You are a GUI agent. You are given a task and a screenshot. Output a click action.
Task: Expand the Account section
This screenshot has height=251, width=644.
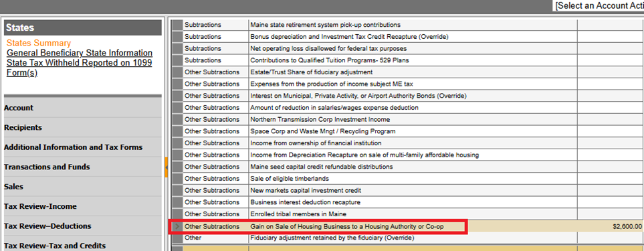click(82, 108)
